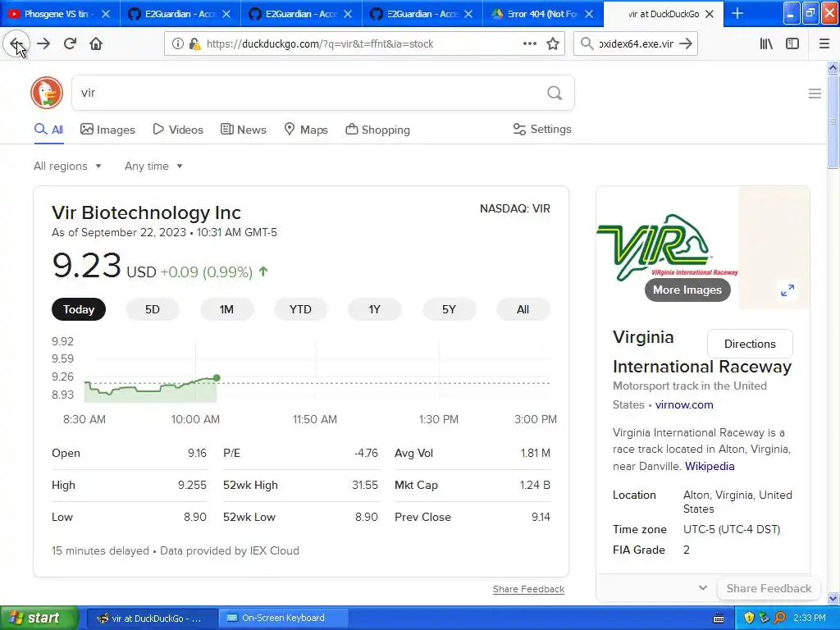Image resolution: width=840 pixels, height=630 pixels.
Task: Open the browser home page icon
Action: [x=96, y=44]
